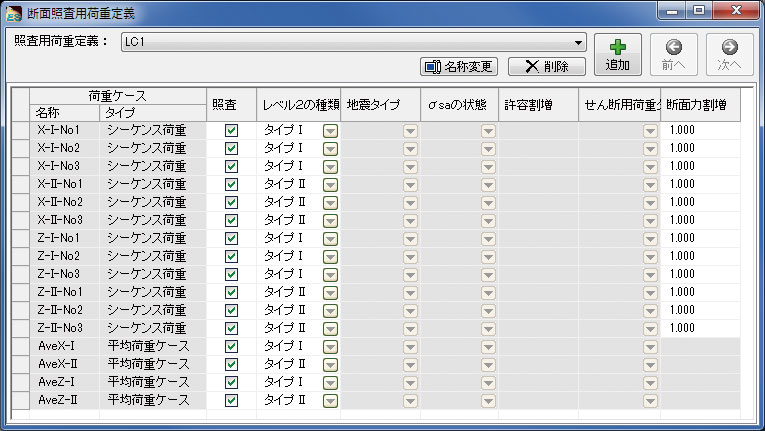Click シーケンス荷重 type cell for Z-I-No2
This screenshot has height=431, width=765.
pyautogui.click(x=153, y=256)
